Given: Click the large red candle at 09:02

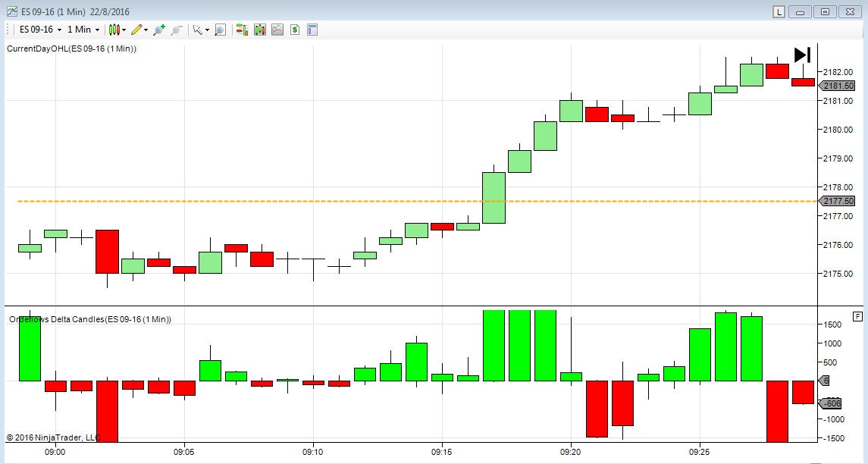Looking at the screenshot, I should tap(107, 252).
